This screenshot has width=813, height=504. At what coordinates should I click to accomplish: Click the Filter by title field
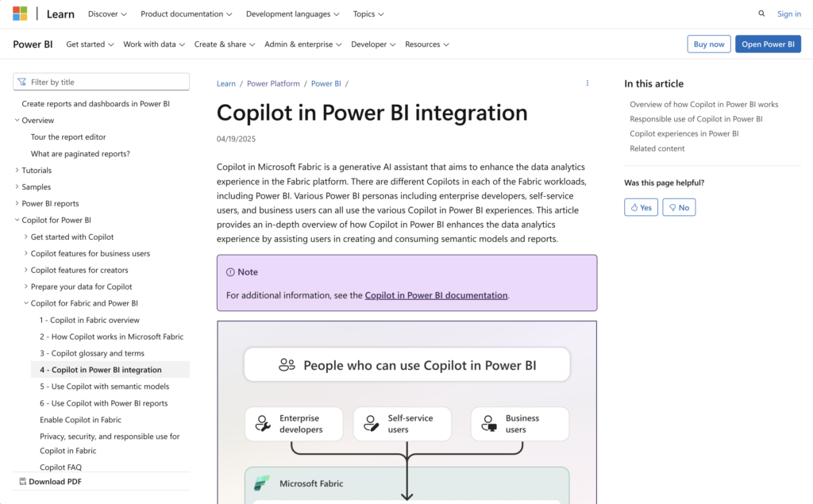pyautogui.click(x=102, y=82)
